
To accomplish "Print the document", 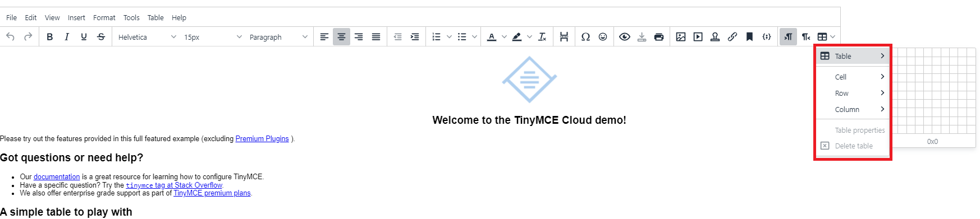I will (659, 37).
